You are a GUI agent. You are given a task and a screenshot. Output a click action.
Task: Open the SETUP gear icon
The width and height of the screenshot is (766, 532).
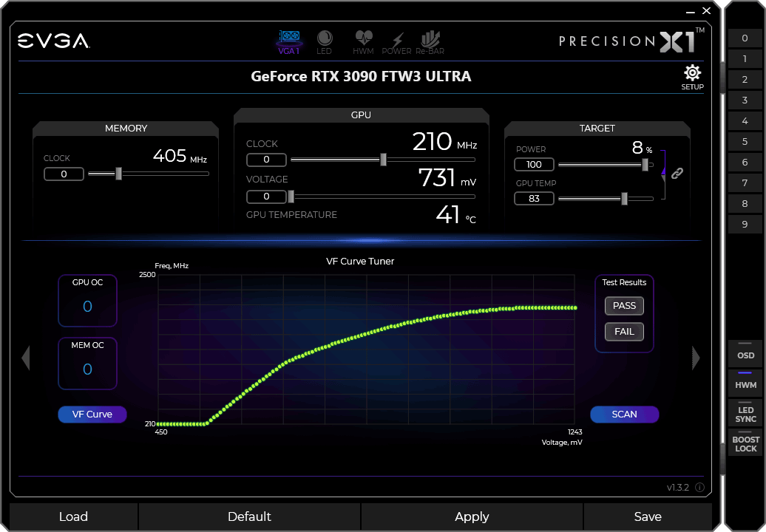(692, 76)
